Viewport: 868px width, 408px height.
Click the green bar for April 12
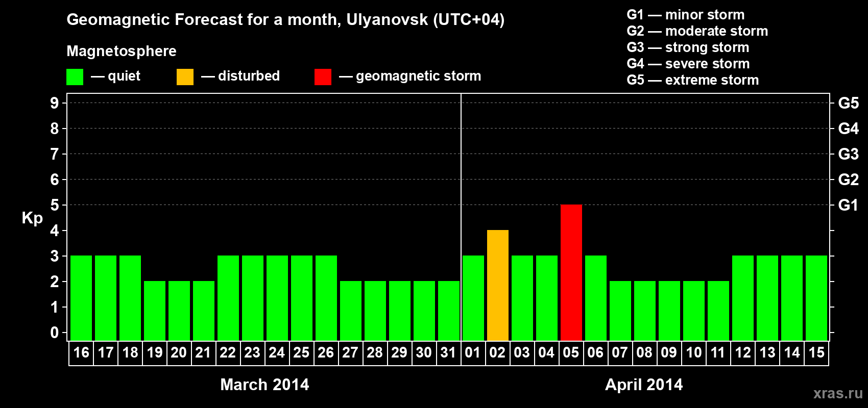coord(743,298)
